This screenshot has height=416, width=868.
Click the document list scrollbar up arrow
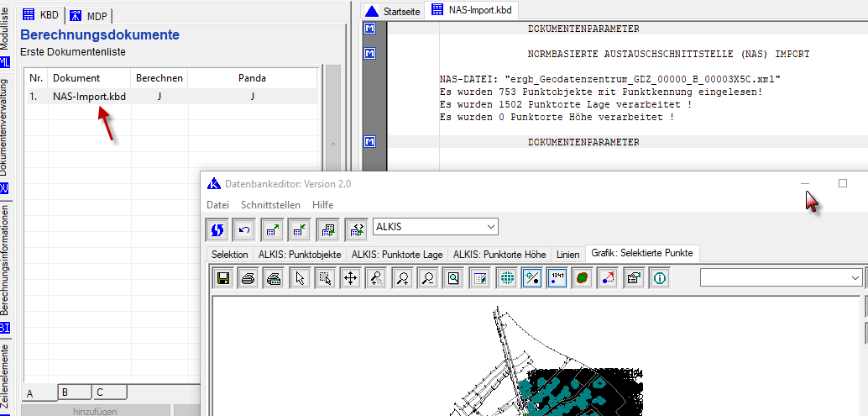(333, 145)
